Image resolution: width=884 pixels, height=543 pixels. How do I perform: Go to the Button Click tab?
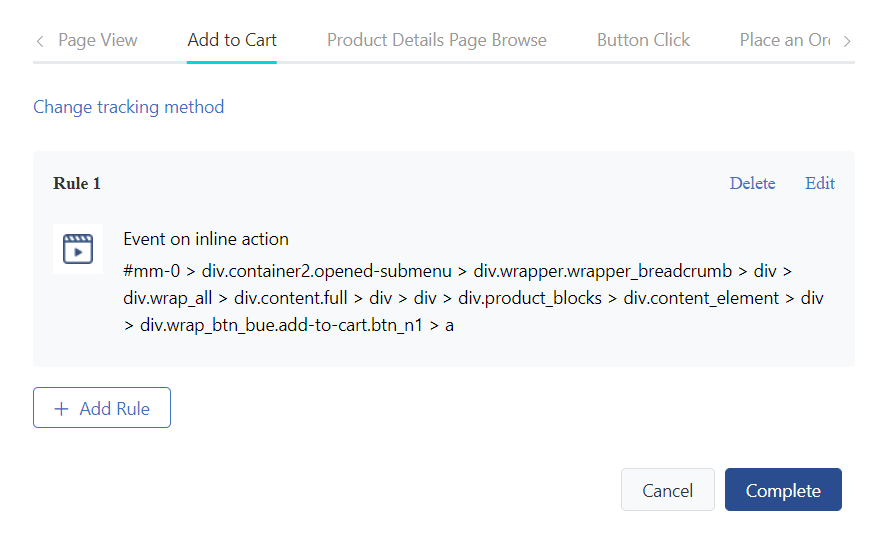click(x=643, y=40)
